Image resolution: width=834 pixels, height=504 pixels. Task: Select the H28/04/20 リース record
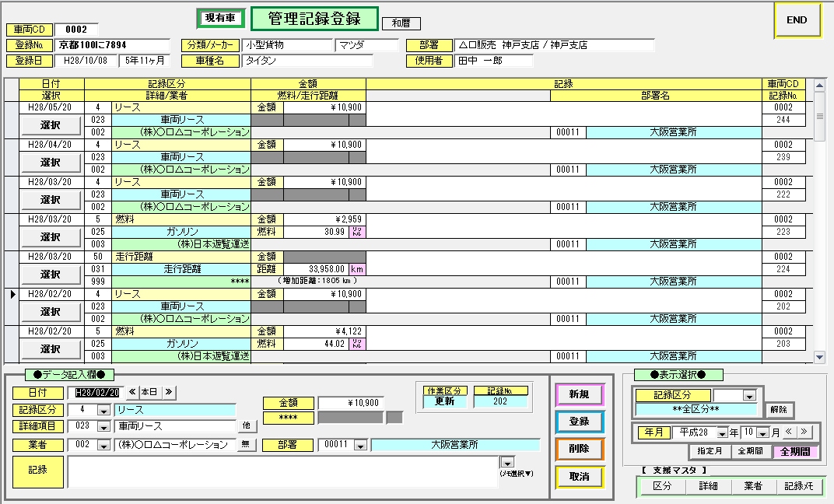coord(51,163)
